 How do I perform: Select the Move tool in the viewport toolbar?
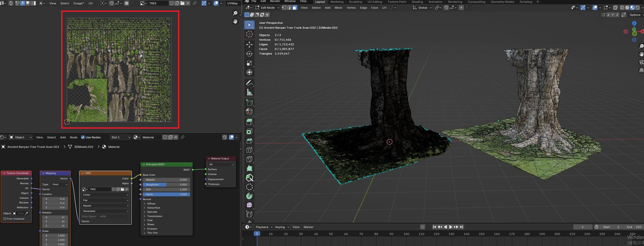point(249,45)
